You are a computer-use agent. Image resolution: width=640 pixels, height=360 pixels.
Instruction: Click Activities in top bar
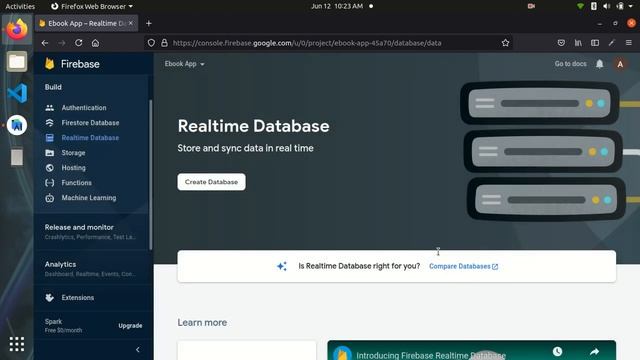click(20, 7)
